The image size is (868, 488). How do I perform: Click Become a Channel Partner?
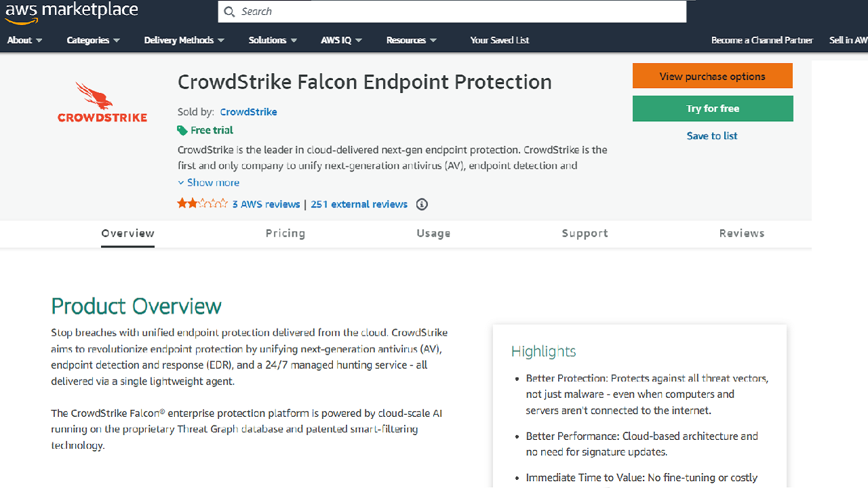[x=762, y=40]
